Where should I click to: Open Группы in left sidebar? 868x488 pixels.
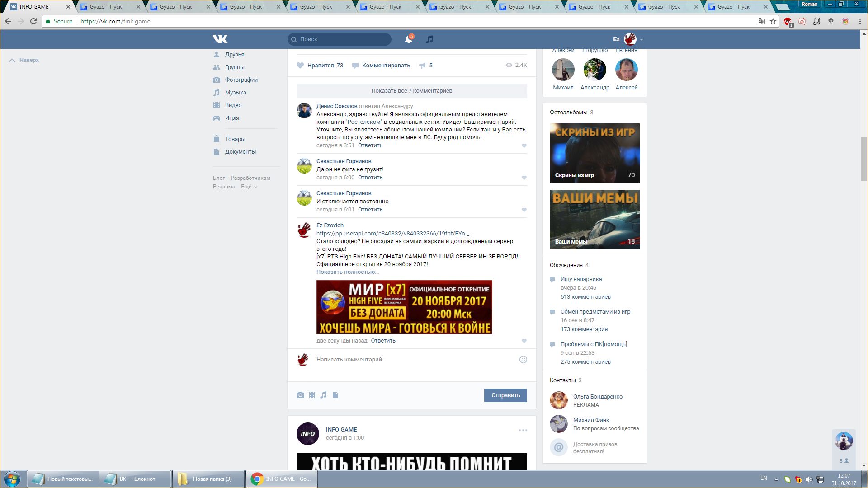pyautogui.click(x=235, y=67)
